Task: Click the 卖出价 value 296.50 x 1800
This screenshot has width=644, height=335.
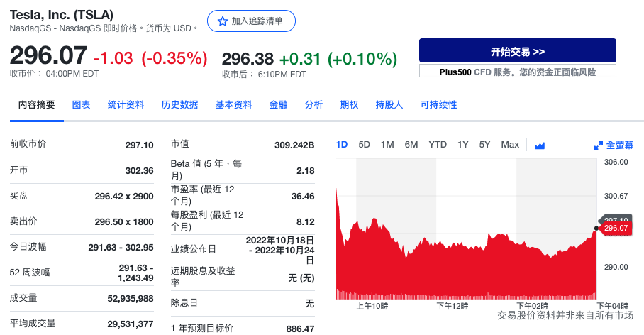Action: [124, 221]
